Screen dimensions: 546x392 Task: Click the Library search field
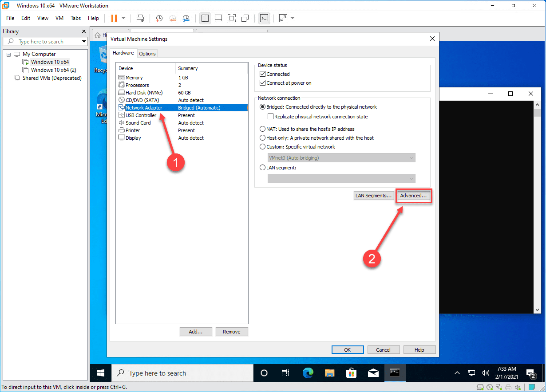pyautogui.click(x=44, y=41)
